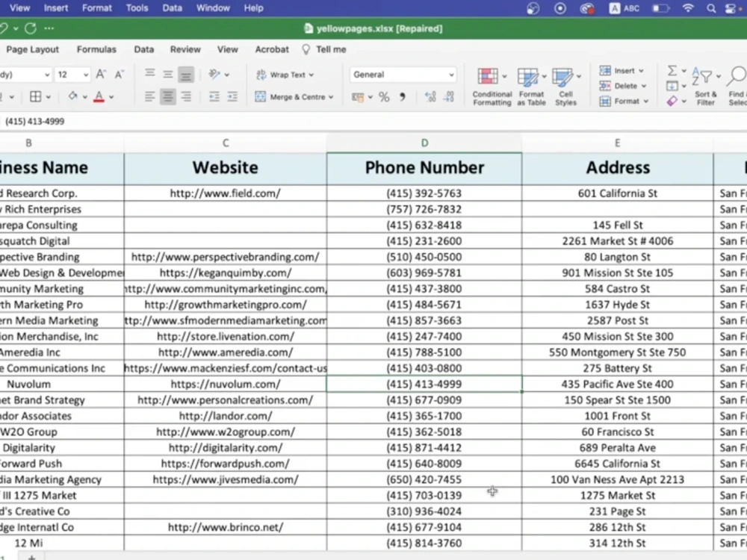
Task: Click the Fill down icon
Action: pos(672,86)
